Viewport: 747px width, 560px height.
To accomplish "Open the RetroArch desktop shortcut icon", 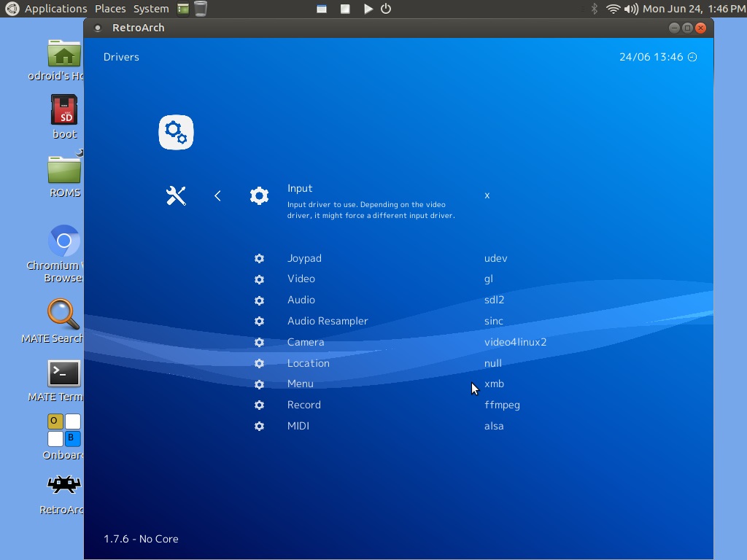I will [64, 486].
